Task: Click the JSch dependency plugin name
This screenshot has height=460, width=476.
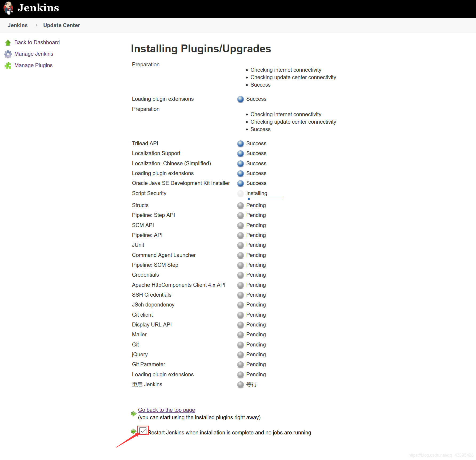Action: pyautogui.click(x=153, y=305)
